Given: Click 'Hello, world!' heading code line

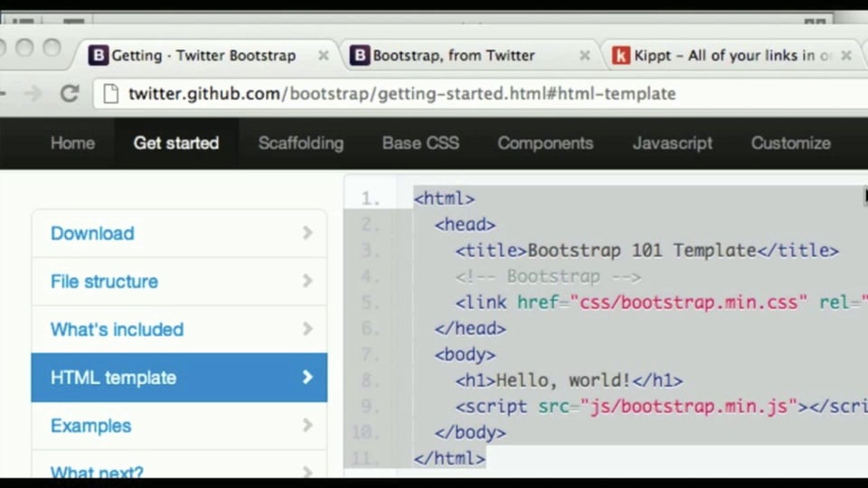Looking at the screenshot, I should coord(569,380).
